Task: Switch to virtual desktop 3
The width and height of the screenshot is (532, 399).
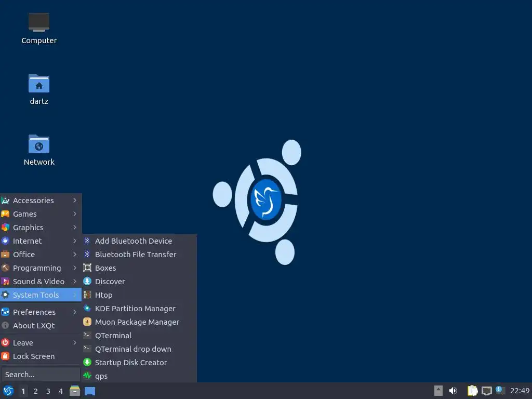Action: point(48,391)
